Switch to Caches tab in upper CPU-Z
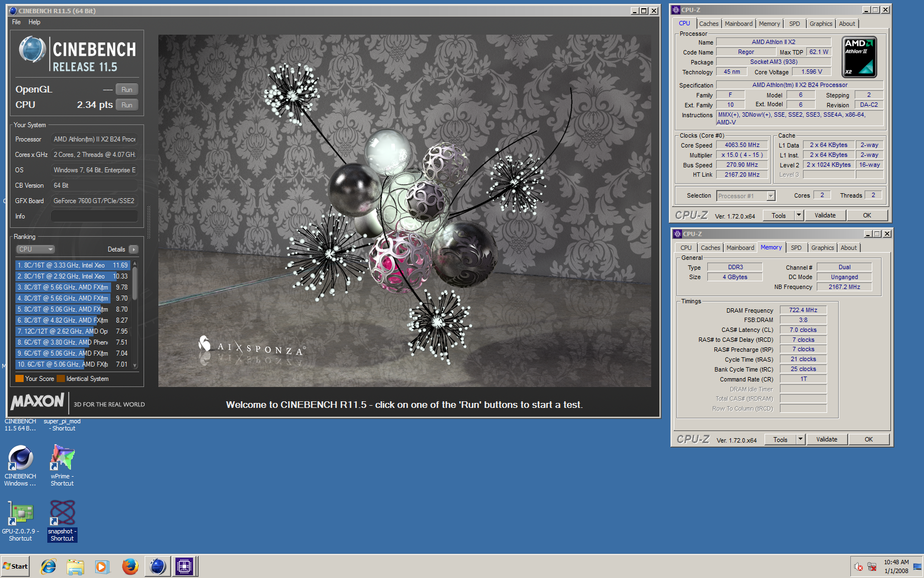This screenshot has height=578, width=924. coord(709,24)
